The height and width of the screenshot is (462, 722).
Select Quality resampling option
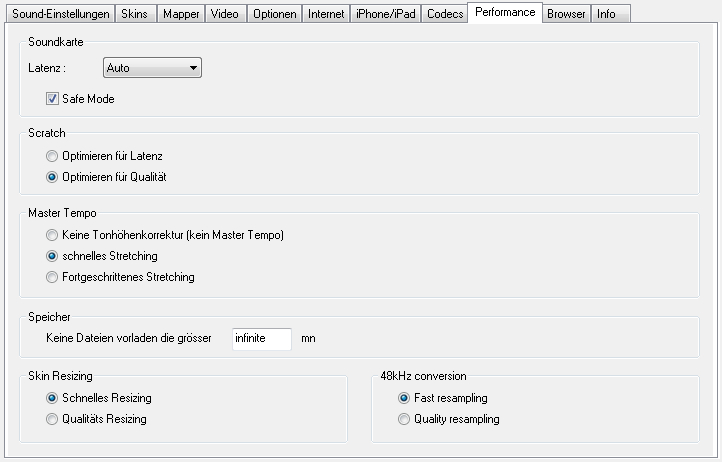404,419
